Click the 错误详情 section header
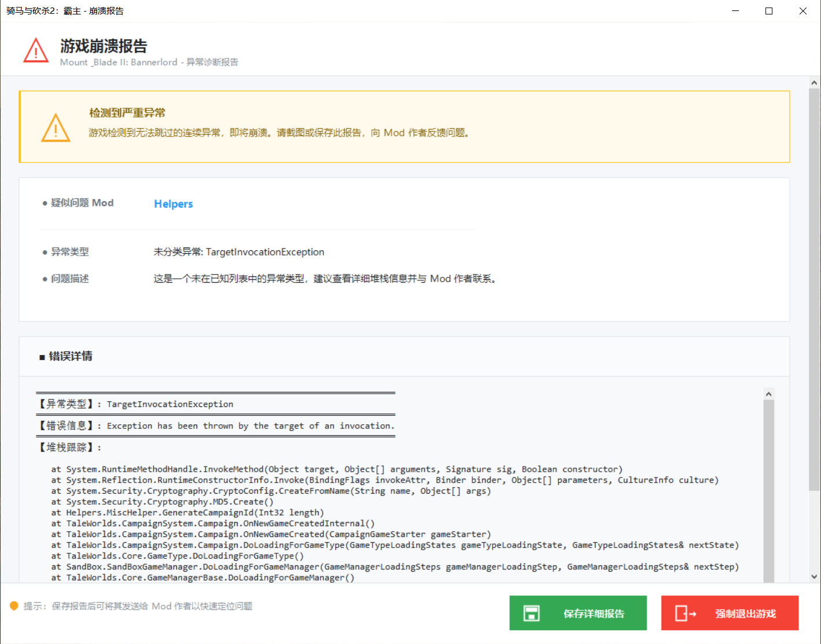 (71, 356)
